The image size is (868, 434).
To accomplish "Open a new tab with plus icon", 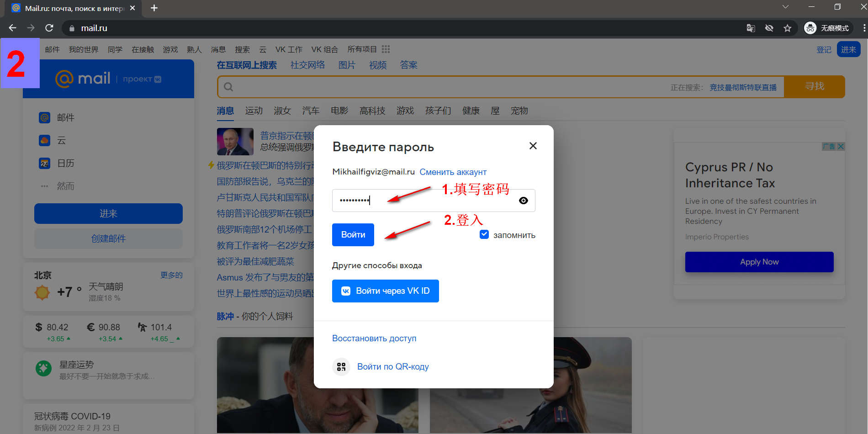I will point(154,8).
